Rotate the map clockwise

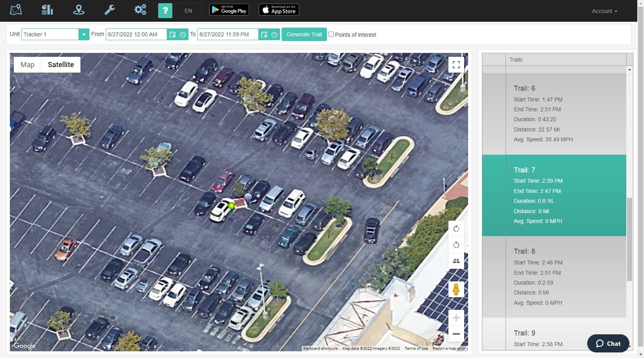(x=456, y=229)
